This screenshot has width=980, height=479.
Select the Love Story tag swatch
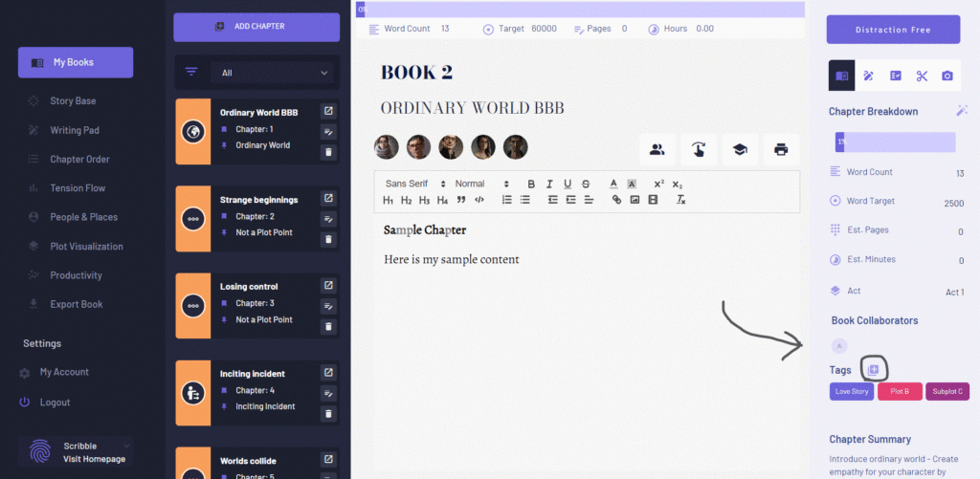pos(851,391)
